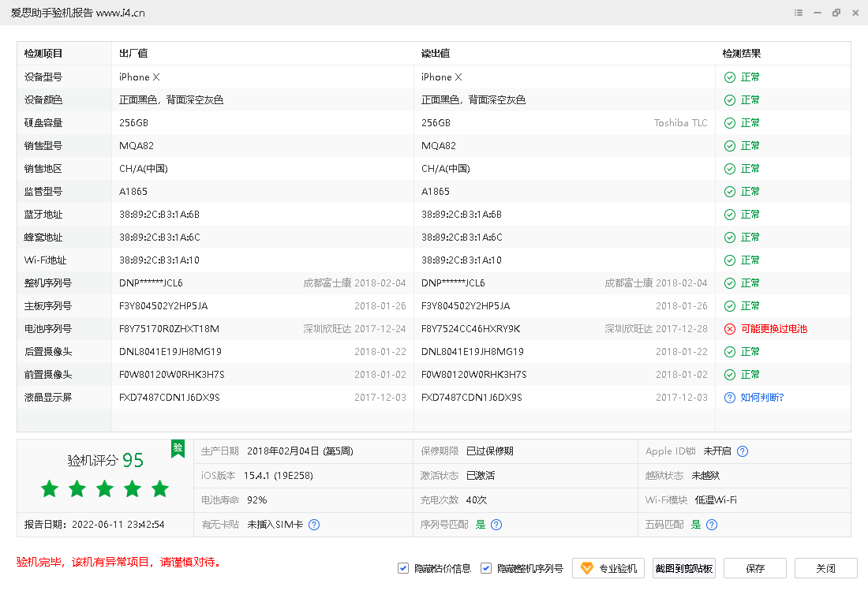Viewport: 868px width, 591px height.
Task: Click the red 验机完毕 warning message
Action: [119, 563]
